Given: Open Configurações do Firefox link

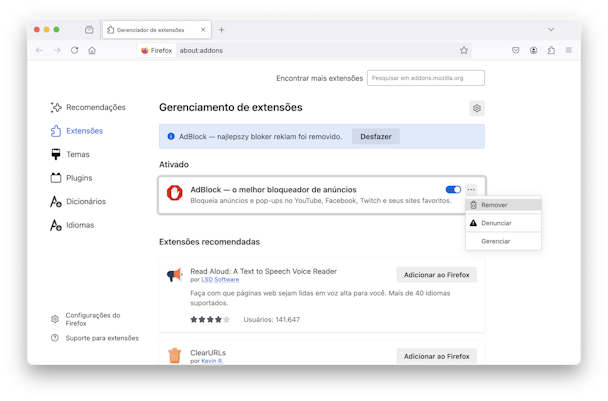Looking at the screenshot, I should [86, 319].
